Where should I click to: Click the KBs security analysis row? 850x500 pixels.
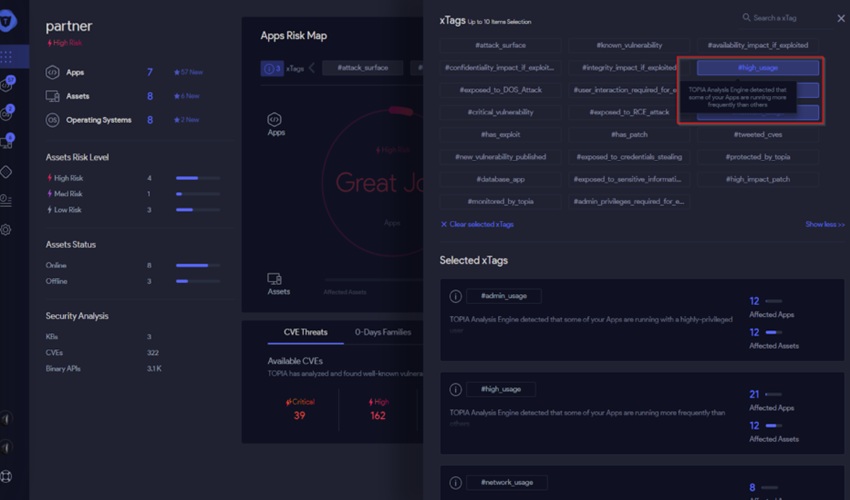(x=100, y=337)
